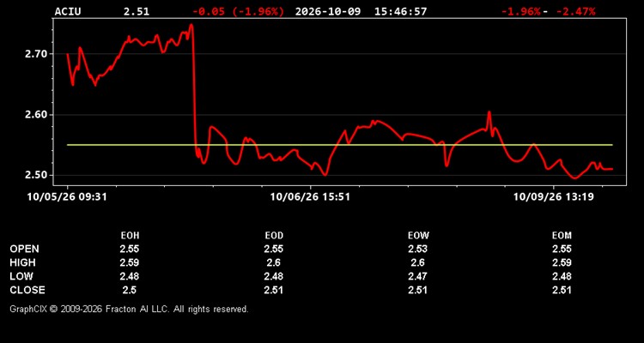
Task: Click the -0.05 (-1.96%) change value
Action: (x=238, y=11)
